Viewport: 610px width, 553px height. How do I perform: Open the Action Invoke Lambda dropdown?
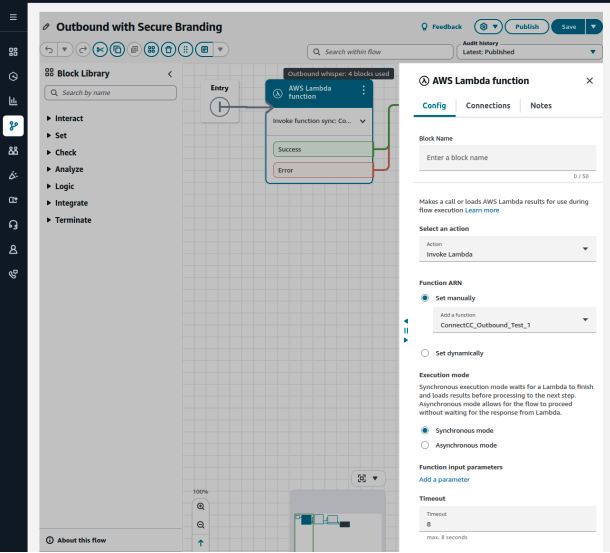[507, 249]
